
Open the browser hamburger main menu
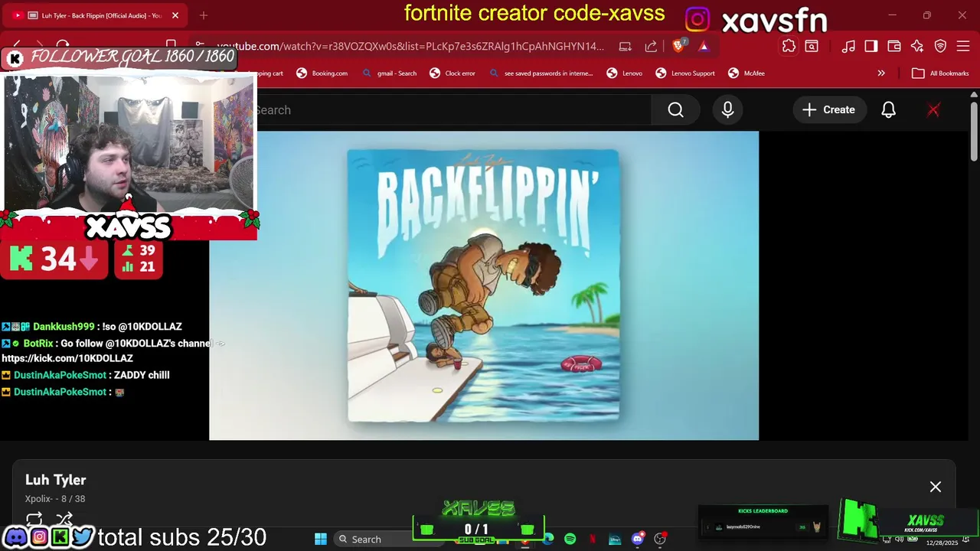963,47
